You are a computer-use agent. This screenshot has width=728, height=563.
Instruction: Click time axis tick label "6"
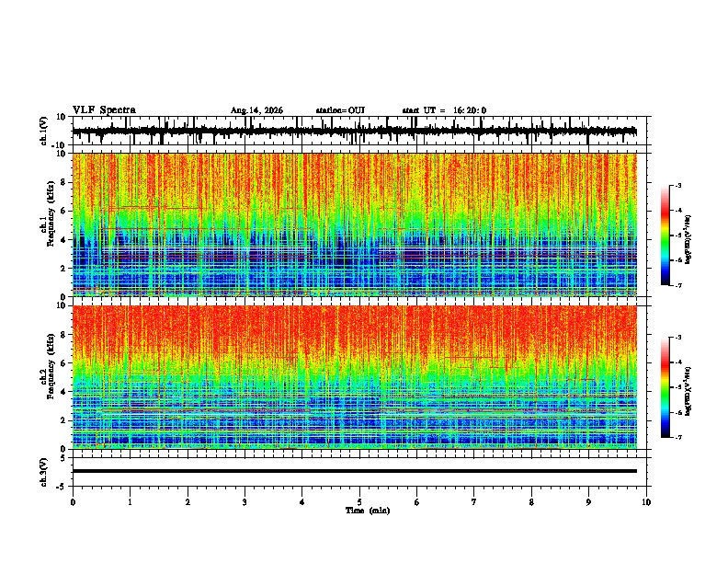(x=417, y=502)
